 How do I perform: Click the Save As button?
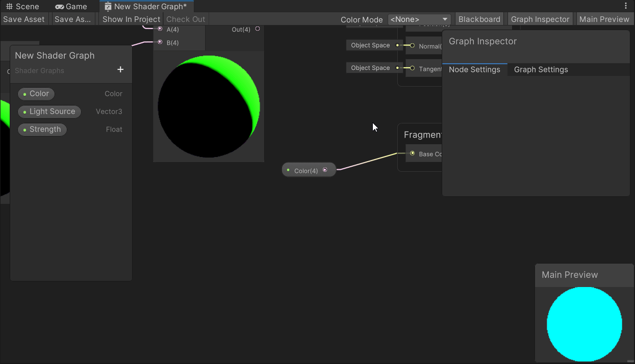pos(72,19)
